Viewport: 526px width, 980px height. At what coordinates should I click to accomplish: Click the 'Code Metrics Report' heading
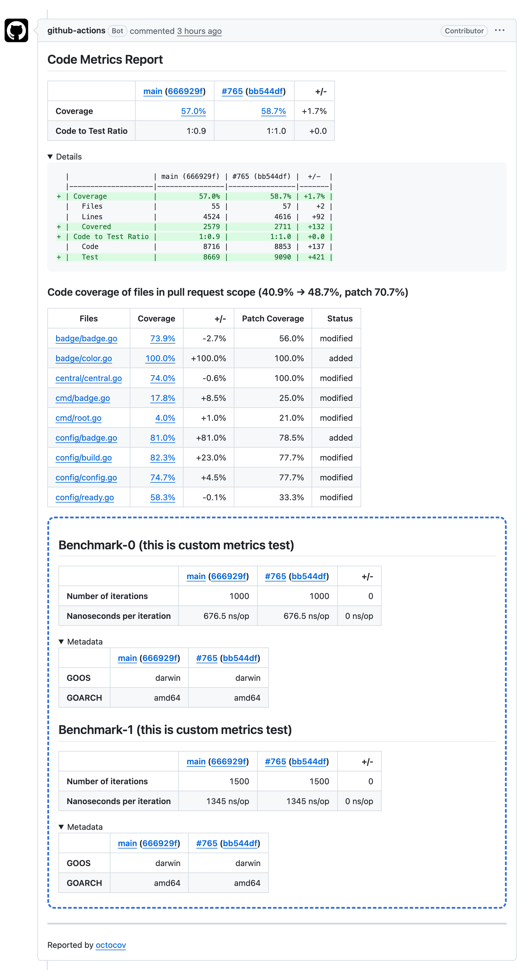click(105, 60)
